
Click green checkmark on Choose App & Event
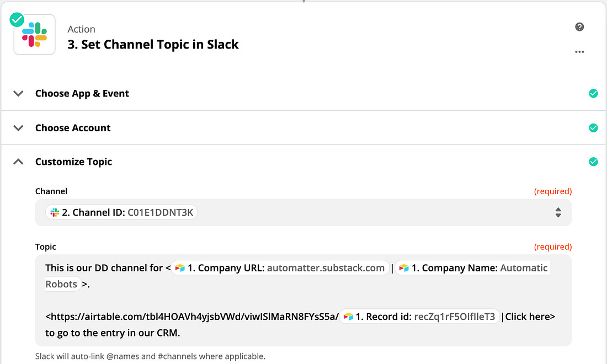coord(593,94)
